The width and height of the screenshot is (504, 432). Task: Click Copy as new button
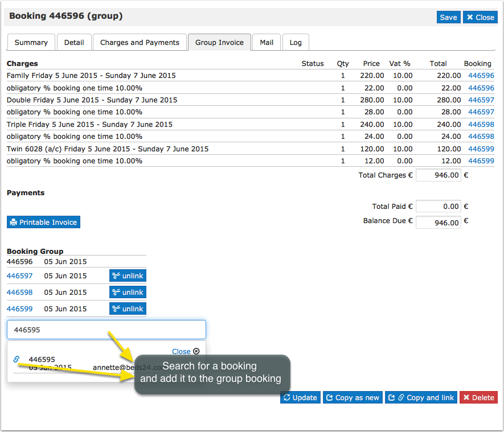(353, 397)
